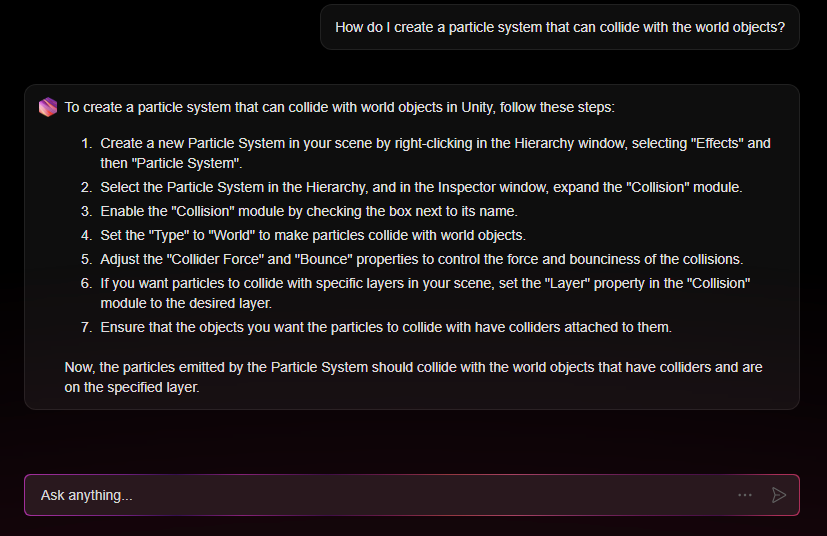Click the intro line mentioning Unity
The width and height of the screenshot is (827, 536).
(x=340, y=107)
